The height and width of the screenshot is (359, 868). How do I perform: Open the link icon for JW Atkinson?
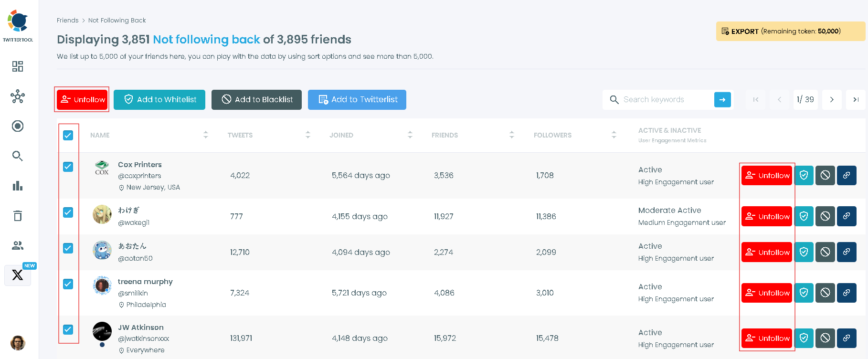[x=847, y=338]
